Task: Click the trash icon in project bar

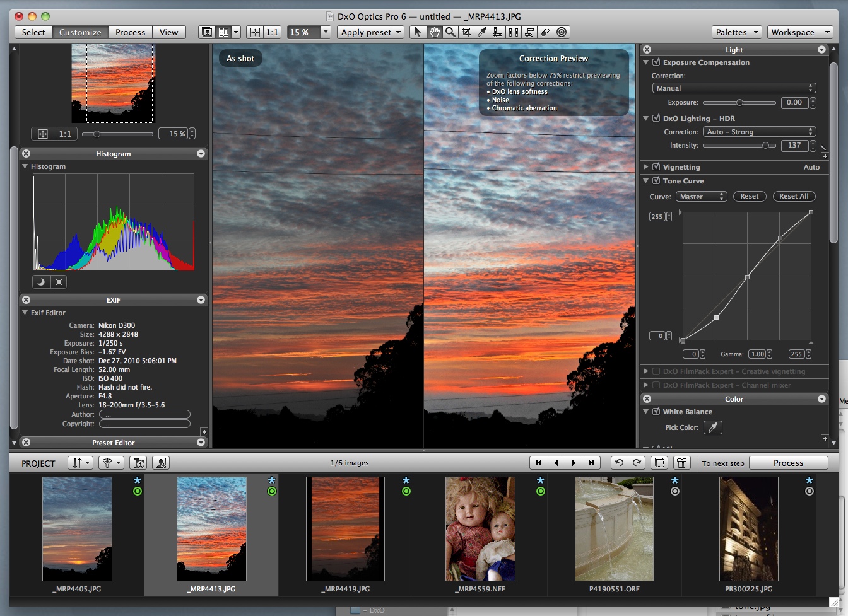Action: [681, 463]
